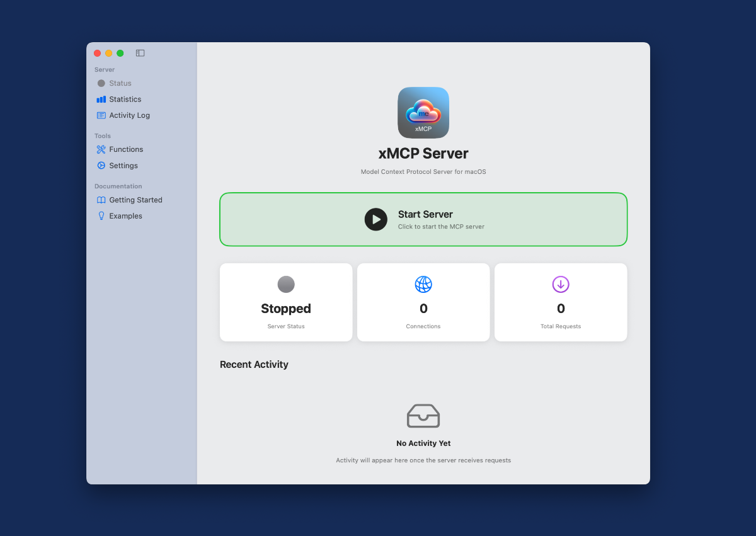
Task: Click the purple download arrow icon
Action: [561, 285]
